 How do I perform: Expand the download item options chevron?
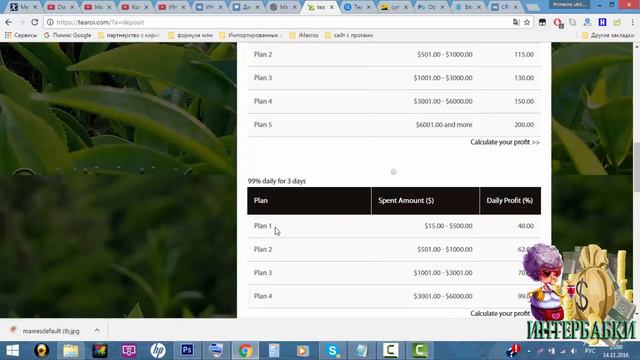pos(97,331)
